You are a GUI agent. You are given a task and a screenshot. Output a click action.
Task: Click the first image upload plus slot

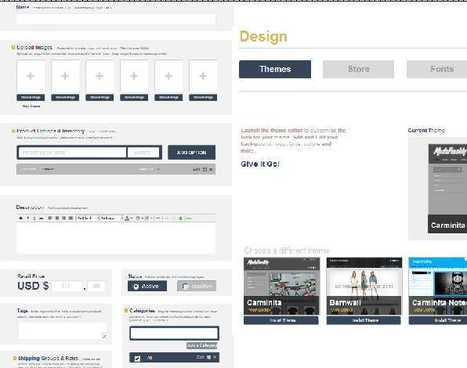pos(31,76)
